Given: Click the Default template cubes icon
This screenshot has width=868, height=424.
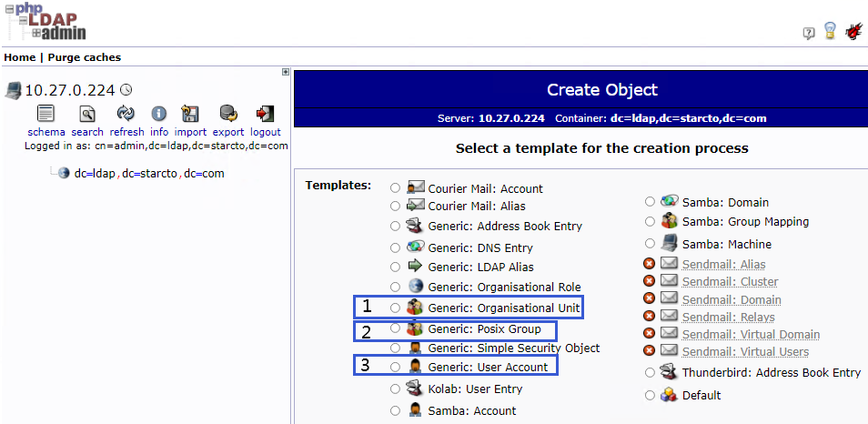Looking at the screenshot, I should pyautogui.click(x=669, y=395).
